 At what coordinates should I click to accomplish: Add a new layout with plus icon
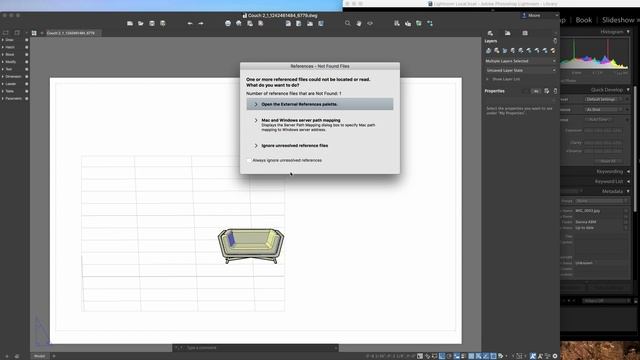click(x=54, y=356)
